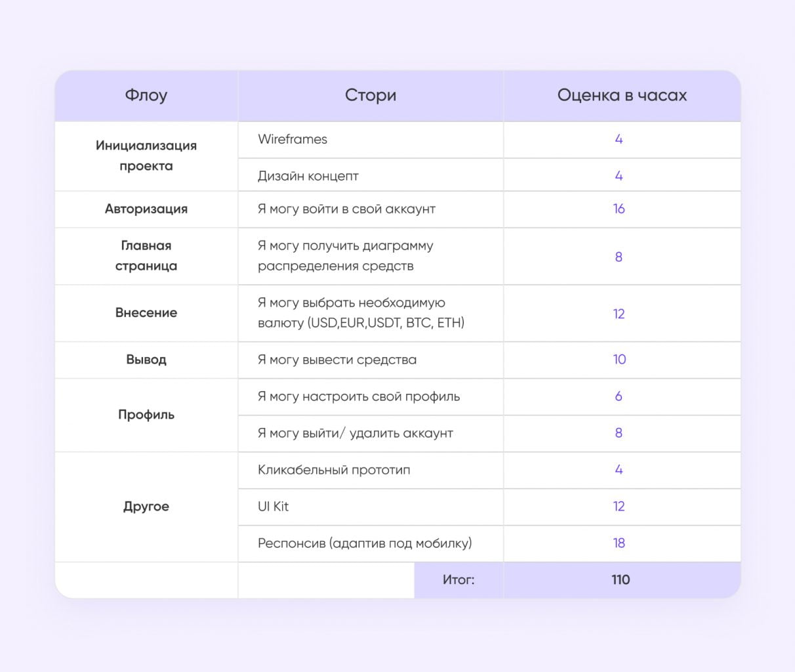Select the Дизайн концепт story cell
Screen dimensions: 795x672
pyautogui.click(x=308, y=176)
